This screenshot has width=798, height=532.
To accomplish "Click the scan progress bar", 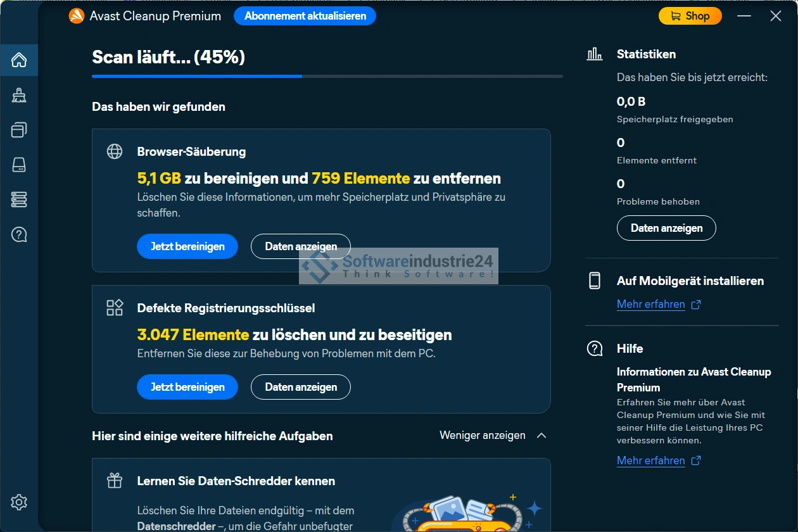I will [x=327, y=76].
